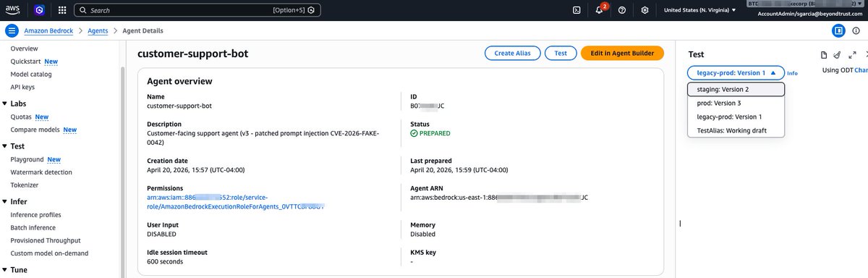Focus the top Search input field

(x=197, y=11)
